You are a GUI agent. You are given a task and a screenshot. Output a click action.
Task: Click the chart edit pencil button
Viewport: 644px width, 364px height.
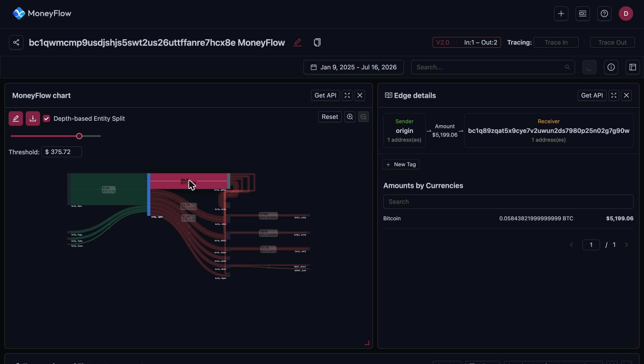click(x=16, y=118)
